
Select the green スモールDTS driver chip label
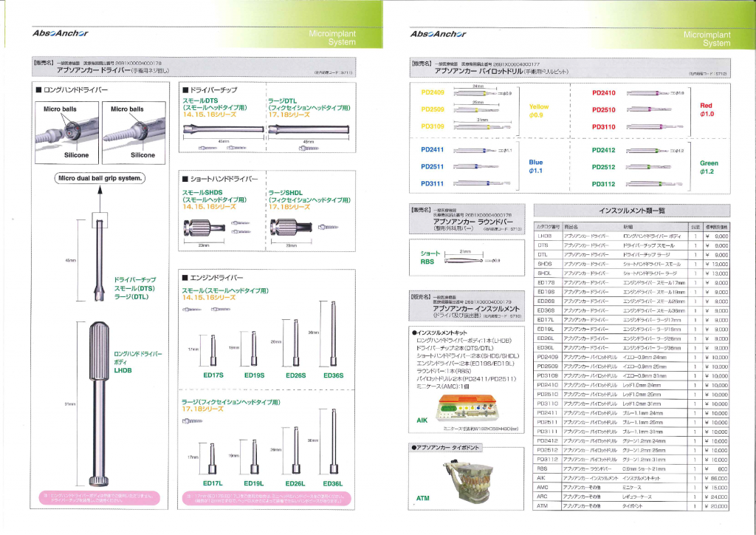tap(200, 100)
